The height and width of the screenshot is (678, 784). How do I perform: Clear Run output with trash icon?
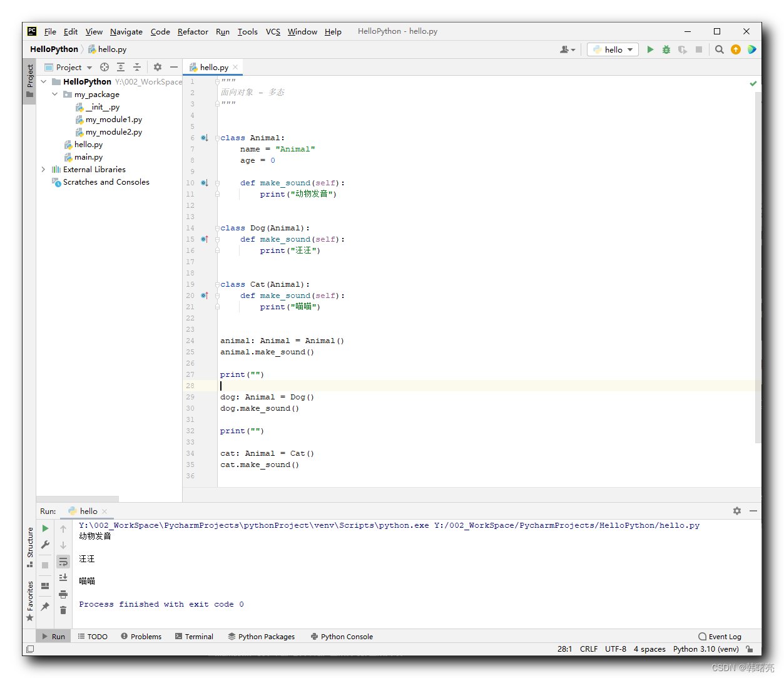click(63, 610)
